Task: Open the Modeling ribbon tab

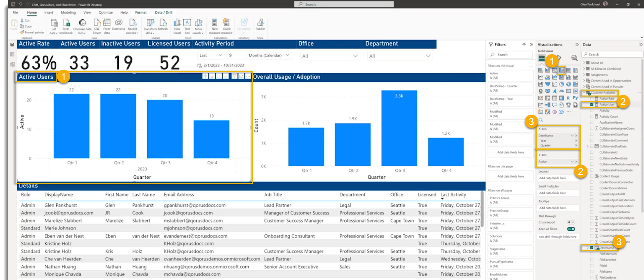Action: pyautogui.click(x=68, y=13)
